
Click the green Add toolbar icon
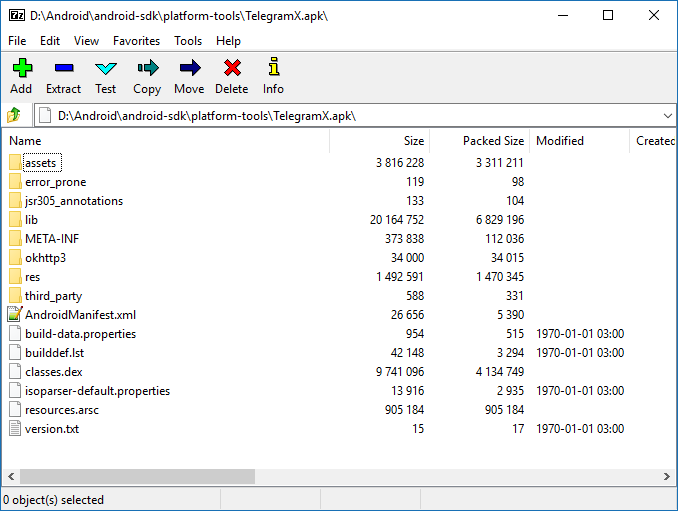[22, 68]
